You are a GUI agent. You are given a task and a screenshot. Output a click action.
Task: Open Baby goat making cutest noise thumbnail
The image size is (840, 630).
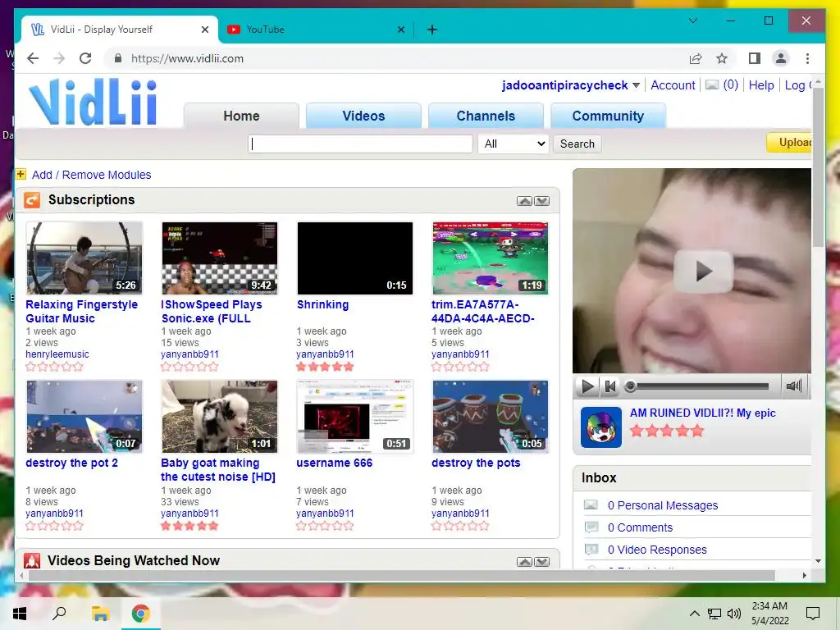220,416
